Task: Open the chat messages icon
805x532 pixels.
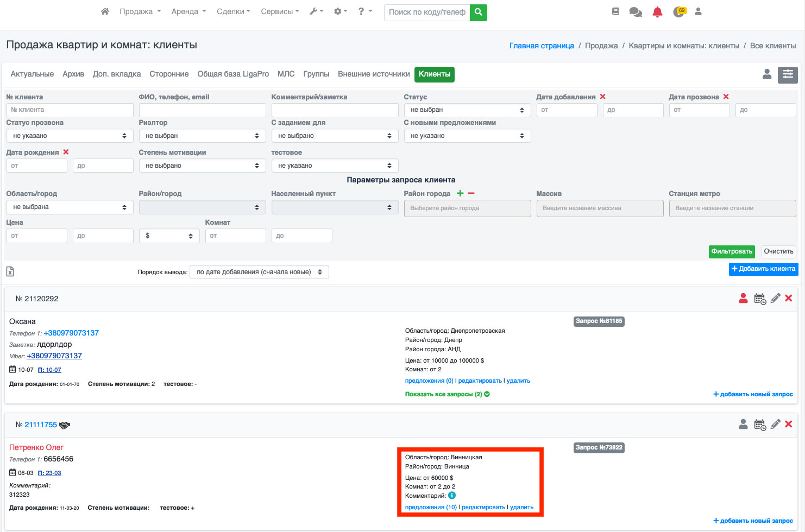Action: tap(635, 12)
